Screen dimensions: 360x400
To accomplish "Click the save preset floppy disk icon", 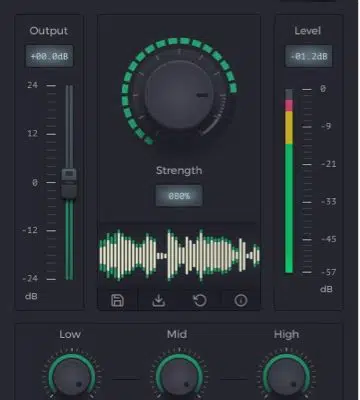I will pyautogui.click(x=117, y=300).
